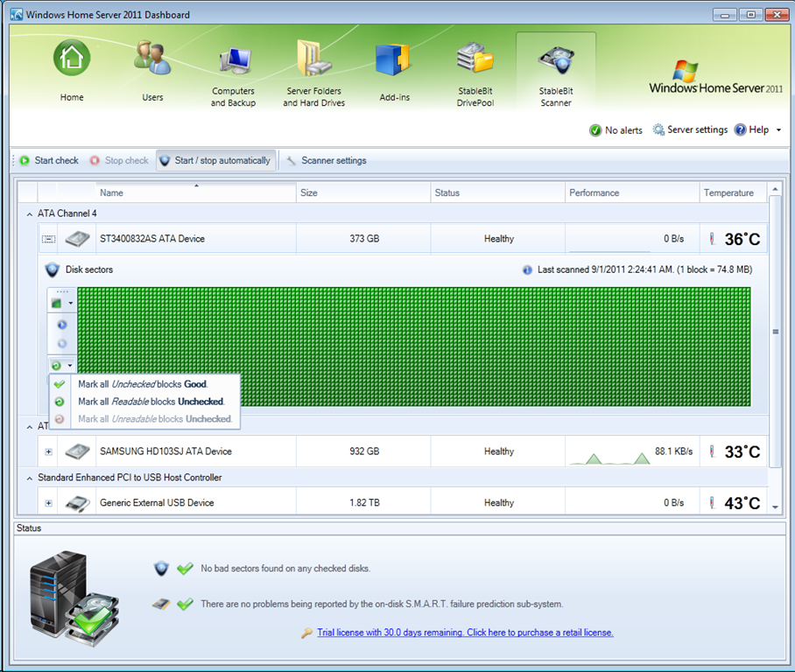
Task: Click the key icon beside trial license
Action: (306, 633)
